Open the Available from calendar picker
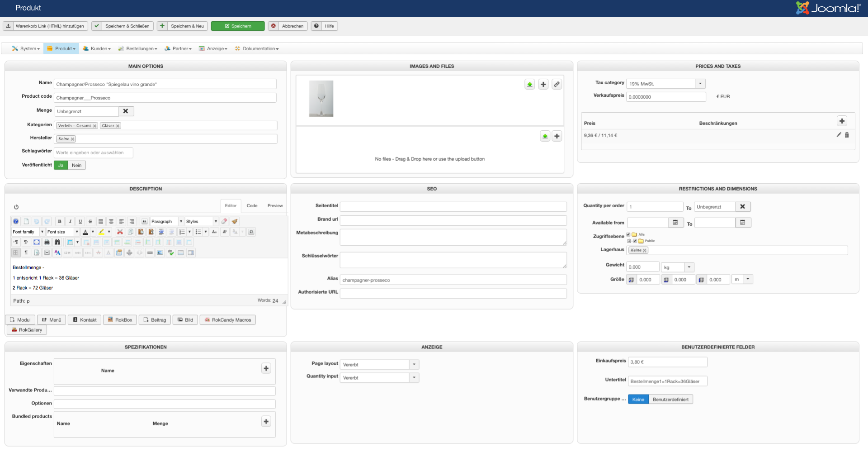Screen dimensions: 868x457 tap(675, 223)
